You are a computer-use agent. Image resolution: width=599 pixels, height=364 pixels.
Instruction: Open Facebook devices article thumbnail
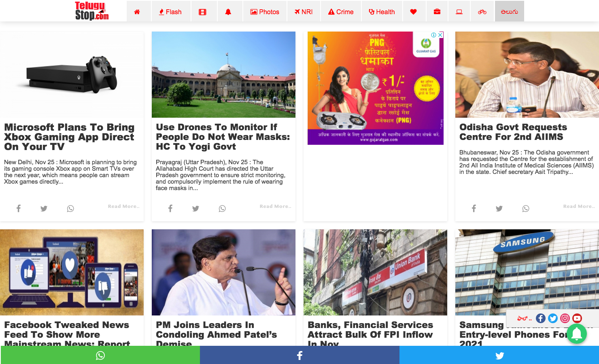(x=72, y=272)
